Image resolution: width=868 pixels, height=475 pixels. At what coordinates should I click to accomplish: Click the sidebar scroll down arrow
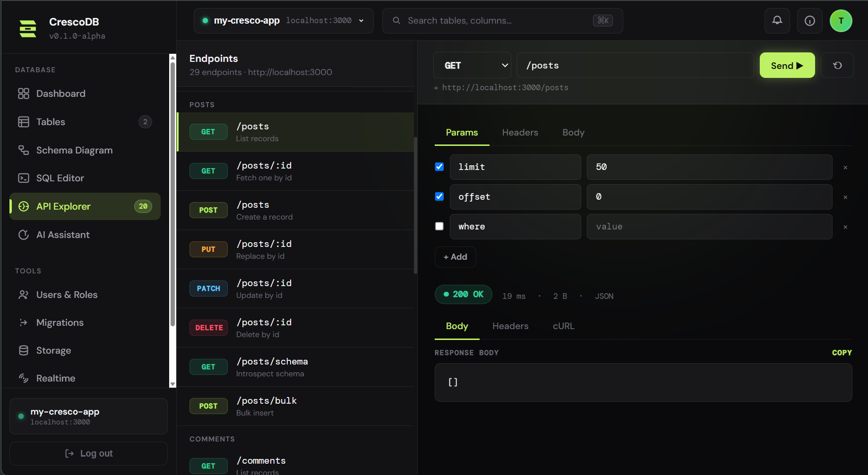172,384
